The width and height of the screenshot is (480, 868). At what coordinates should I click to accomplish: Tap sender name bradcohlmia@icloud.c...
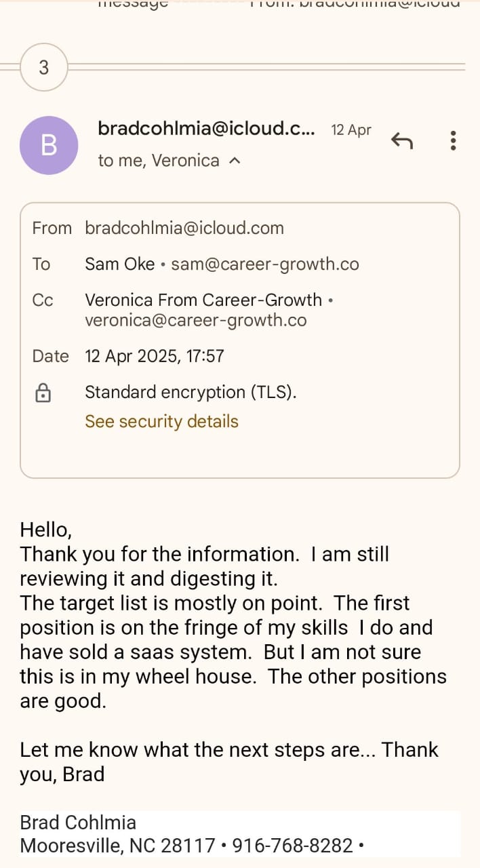point(206,128)
